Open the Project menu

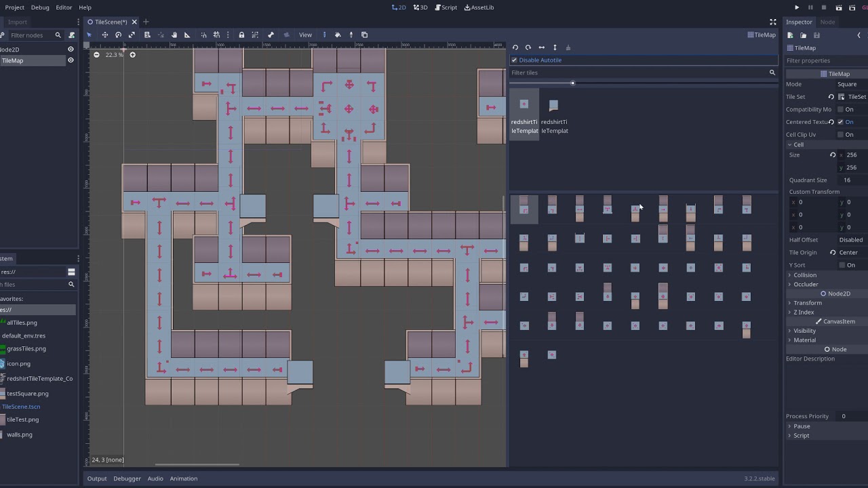14,7
